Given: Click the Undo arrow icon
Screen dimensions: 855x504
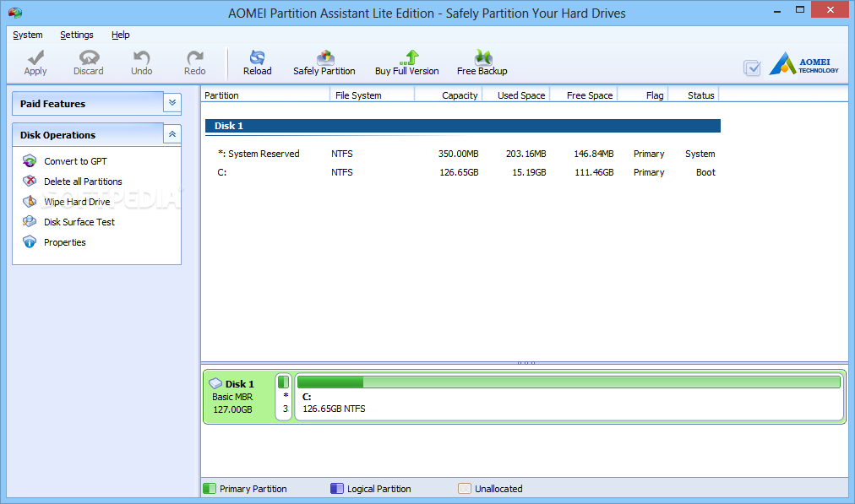Looking at the screenshot, I should (x=141, y=57).
